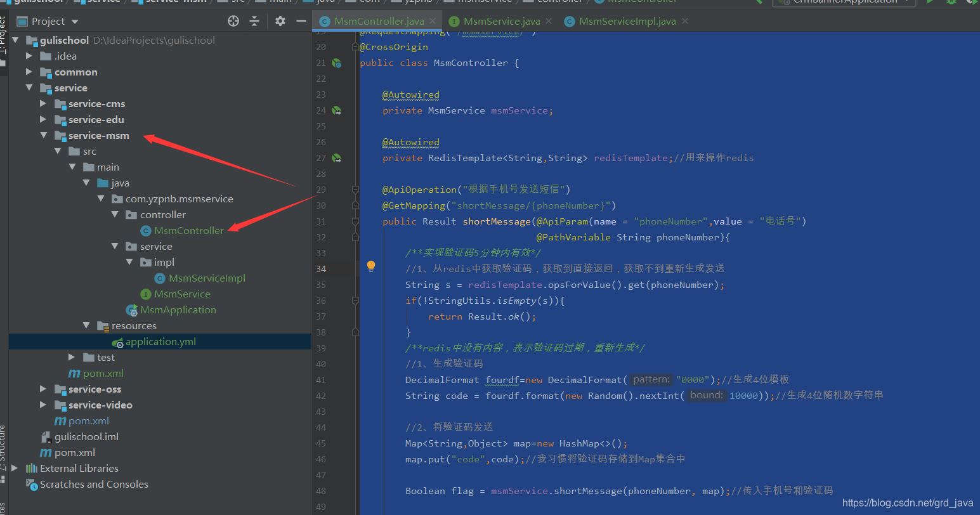Close the MsmServiceImpl.java tab
Image resolution: width=980 pixels, height=515 pixels.
685,21
